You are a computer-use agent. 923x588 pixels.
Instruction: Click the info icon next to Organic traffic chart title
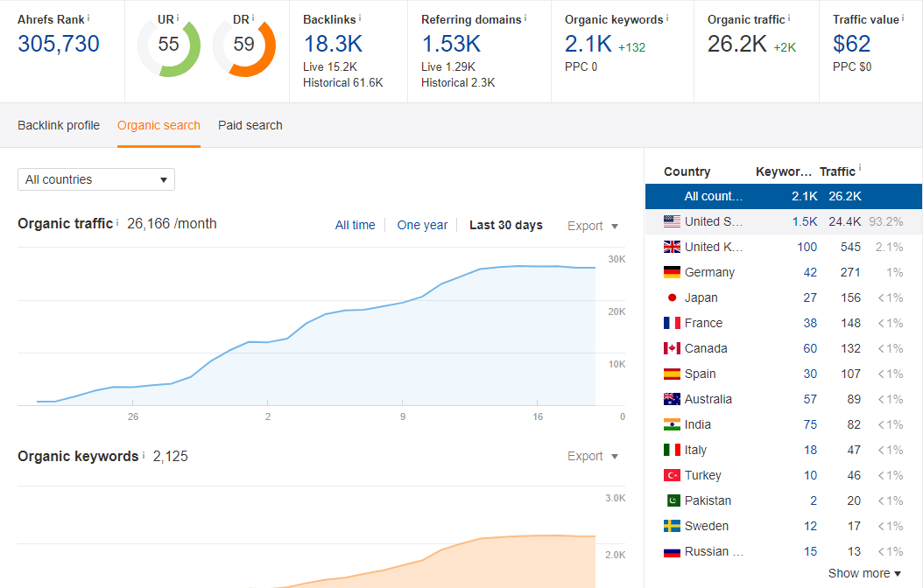(x=117, y=222)
